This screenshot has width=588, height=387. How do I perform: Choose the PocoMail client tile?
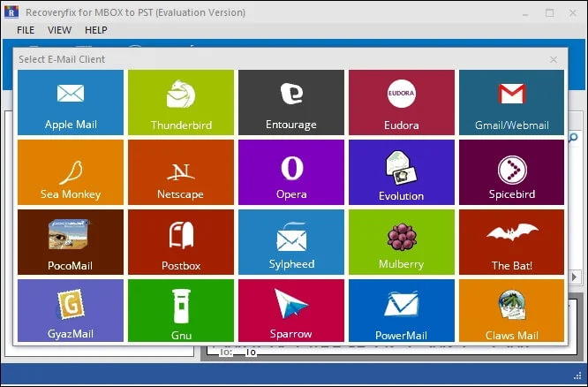pos(71,242)
